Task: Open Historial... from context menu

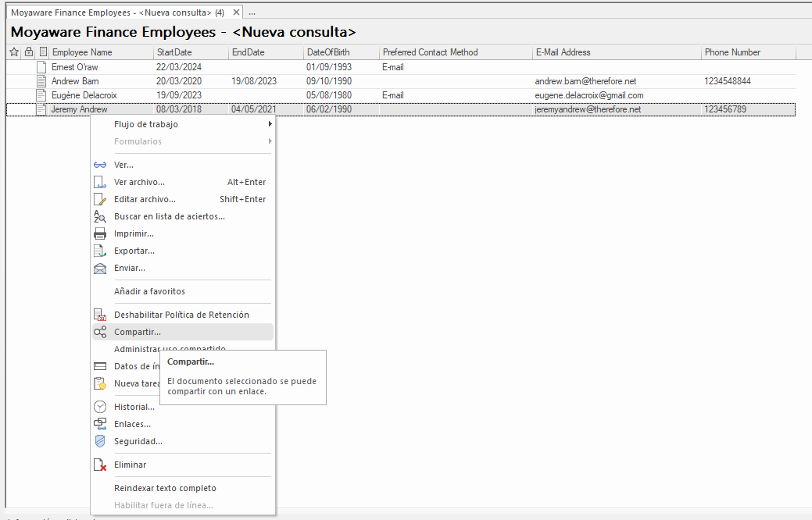Action: click(183, 408)
